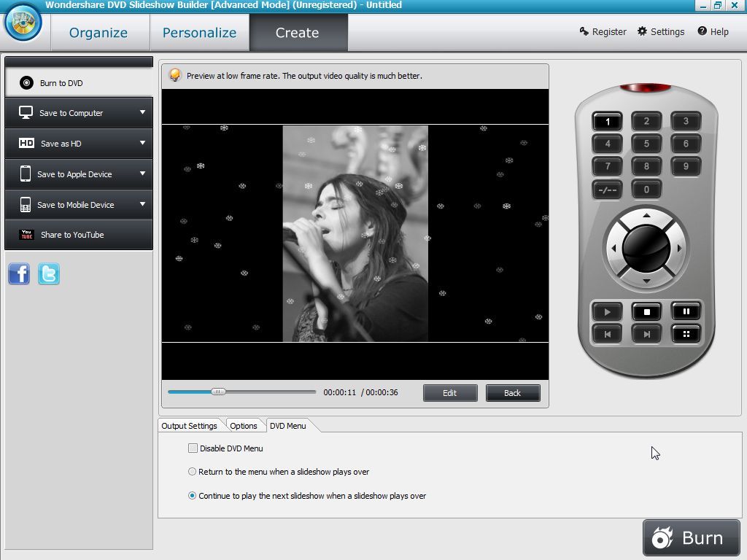Image resolution: width=747 pixels, height=560 pixels.
Task: Click remote number 9 button
Action: (686, 166)
